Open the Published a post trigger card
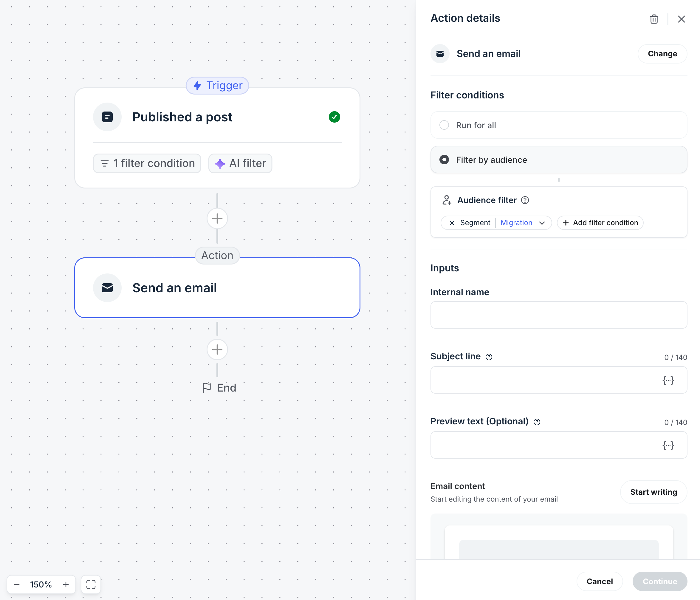Viewport: 700px width, 600px height. (217, 138)
